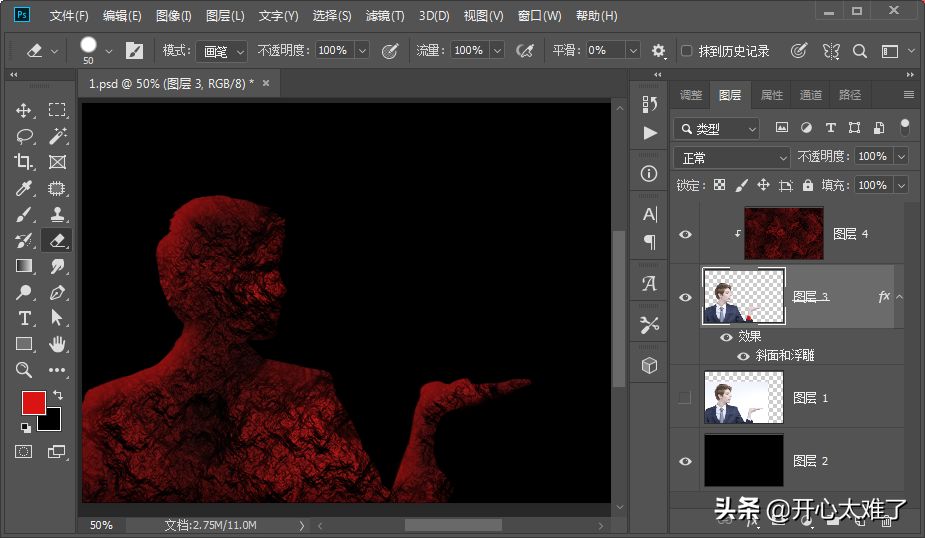Collapse the 图层 3 effects list
925x538 pixels.
click(898, 297)
